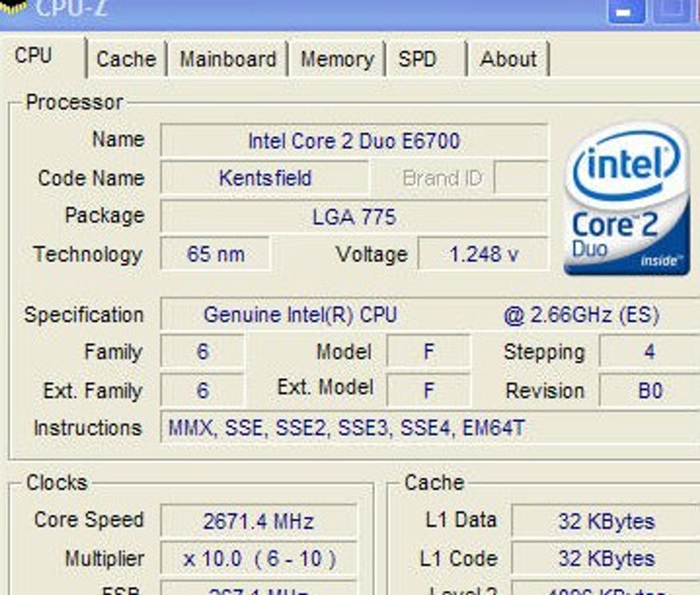Viewport: 700px width, 595px height.
Task: Open the About tab
Action: click(x=509, y=59)
